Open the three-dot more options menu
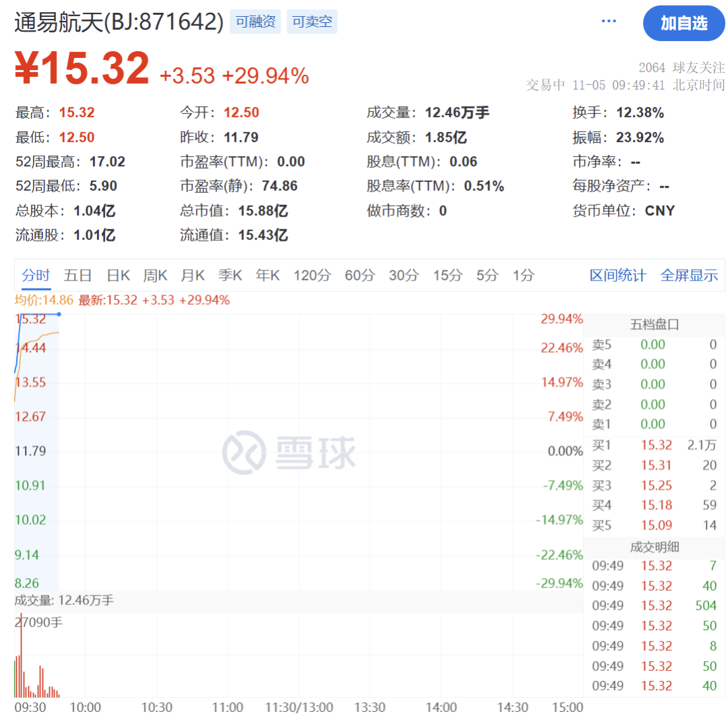Screen dimensions: 728x718 click(608, 22)
